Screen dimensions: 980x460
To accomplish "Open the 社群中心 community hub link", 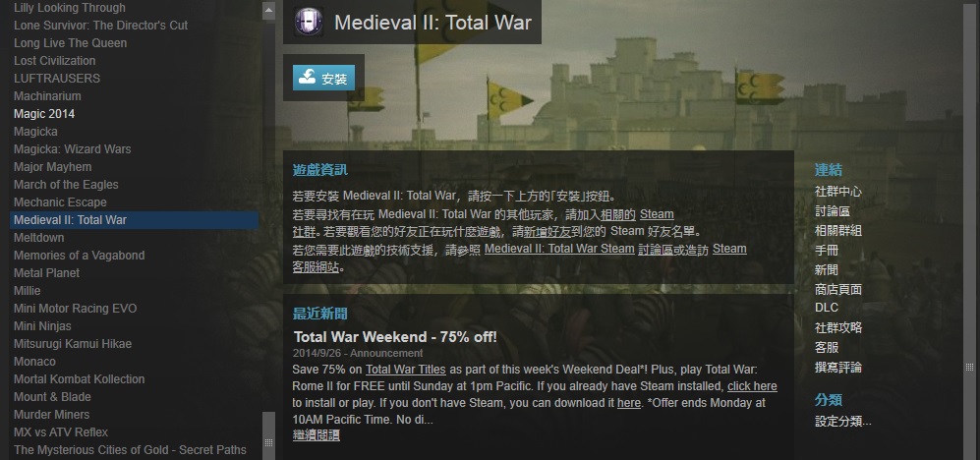I will [x=838, y=192].
